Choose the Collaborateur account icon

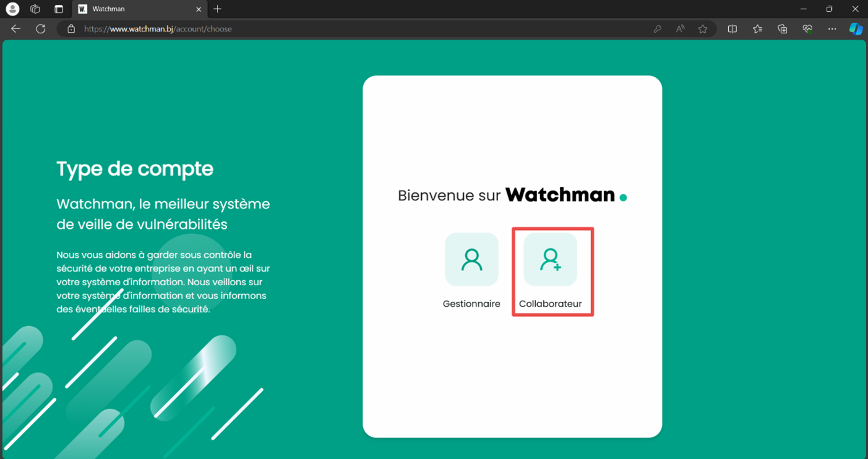click(550, 260)
